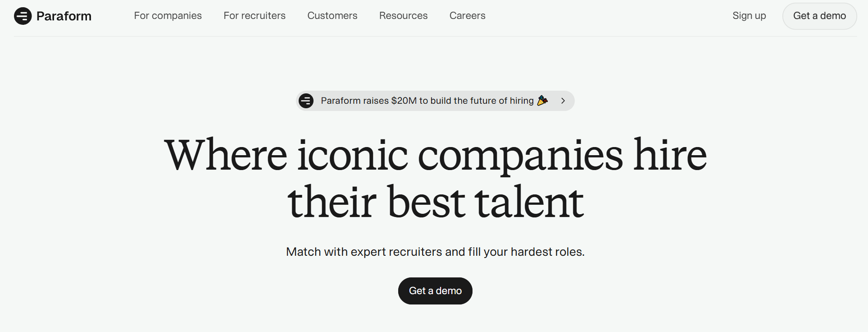This screenshot has width=868, height=332.
Task: Open the For companies menu
Action: click(168, 16)
